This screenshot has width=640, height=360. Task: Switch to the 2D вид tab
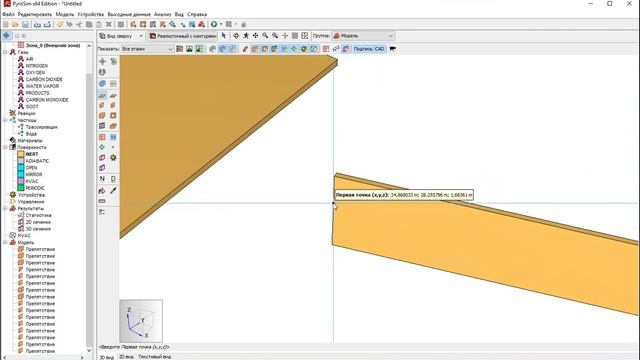(x=126, y=357)
